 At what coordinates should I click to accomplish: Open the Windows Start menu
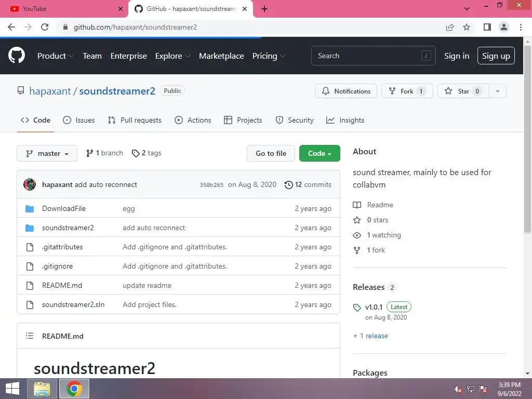tap(12, 389)
